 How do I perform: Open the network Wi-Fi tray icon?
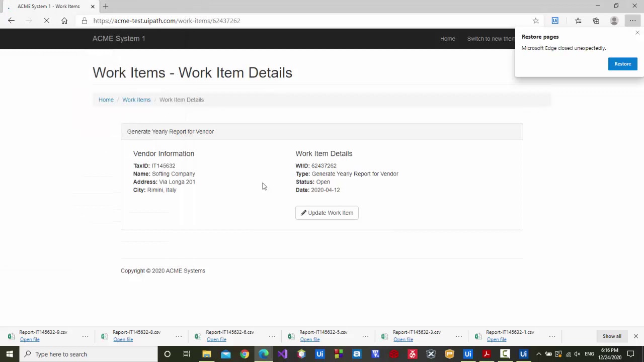pyautogui.click(x=568, y=354)
